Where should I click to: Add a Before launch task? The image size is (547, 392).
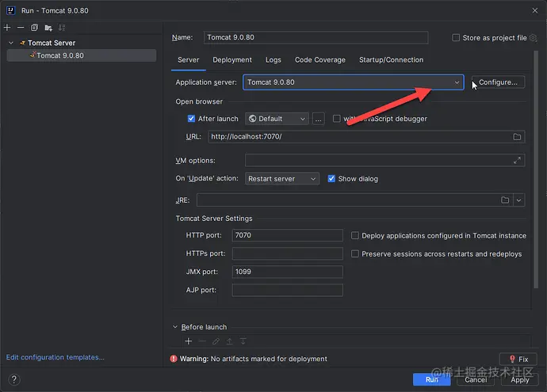pyautogui.click(x=189, y=341)
